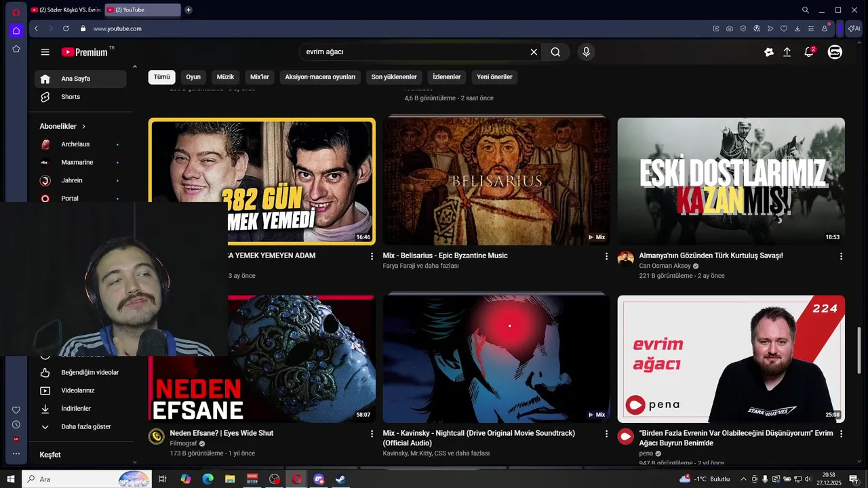The width and height of the screenshot is (868, 488).
Task: Open Videolarınız in the sidebar
Action: click(80, 391)
